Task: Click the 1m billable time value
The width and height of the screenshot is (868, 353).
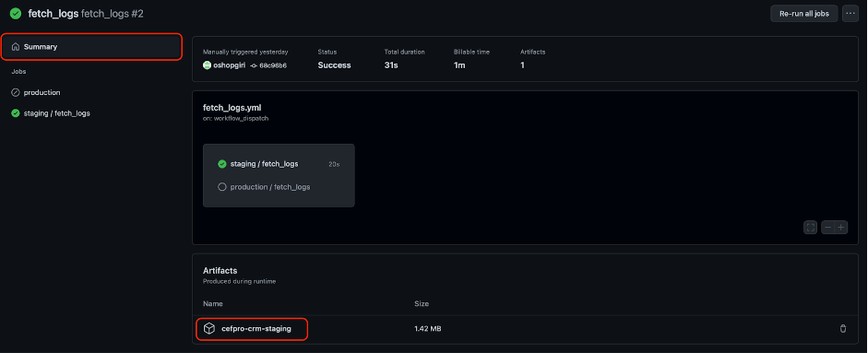Action: coord(459,65)
